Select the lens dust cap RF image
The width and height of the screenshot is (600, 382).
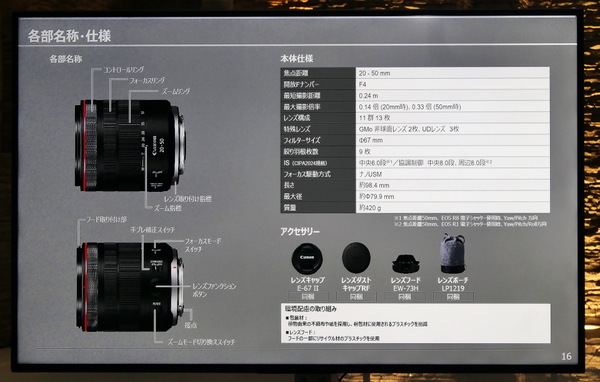(x=356, y=257)
